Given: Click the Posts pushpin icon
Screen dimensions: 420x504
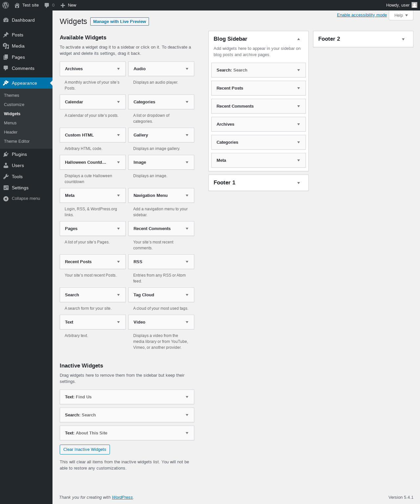Looking at the screenshot, I should 6,35.
